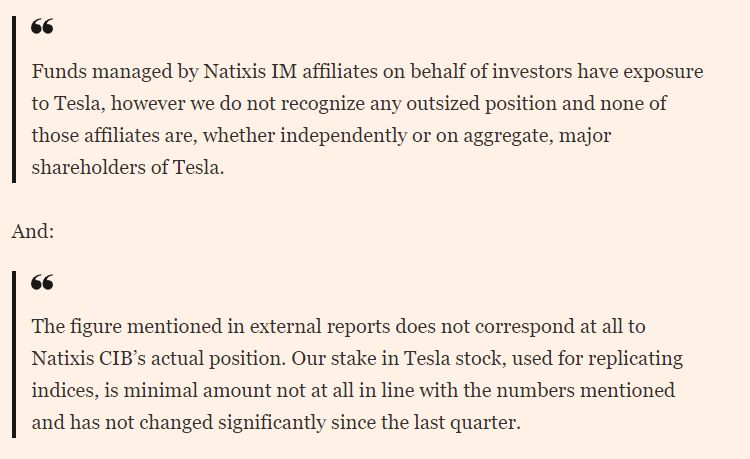Viewport: 750px width, 459px height.
Task: Click the quotation mark icon above the Funds paragraph
Action: click(x=42, y=28)
